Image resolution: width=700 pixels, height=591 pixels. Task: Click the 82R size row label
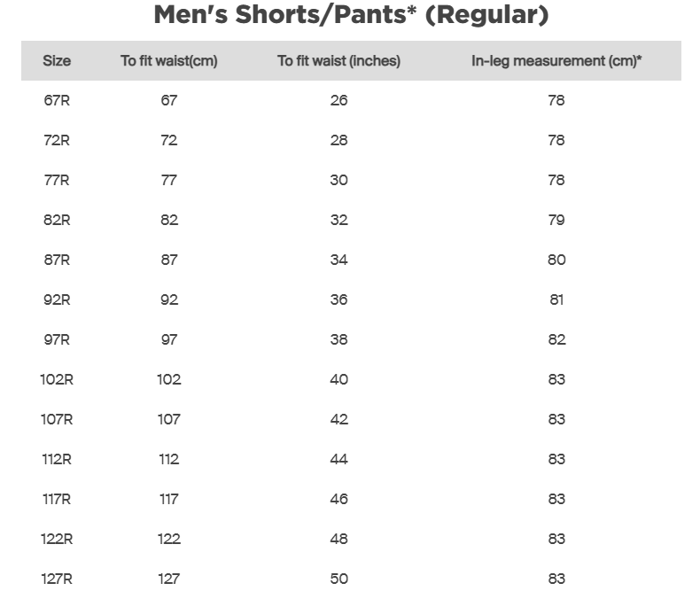(x=57, y=220)
